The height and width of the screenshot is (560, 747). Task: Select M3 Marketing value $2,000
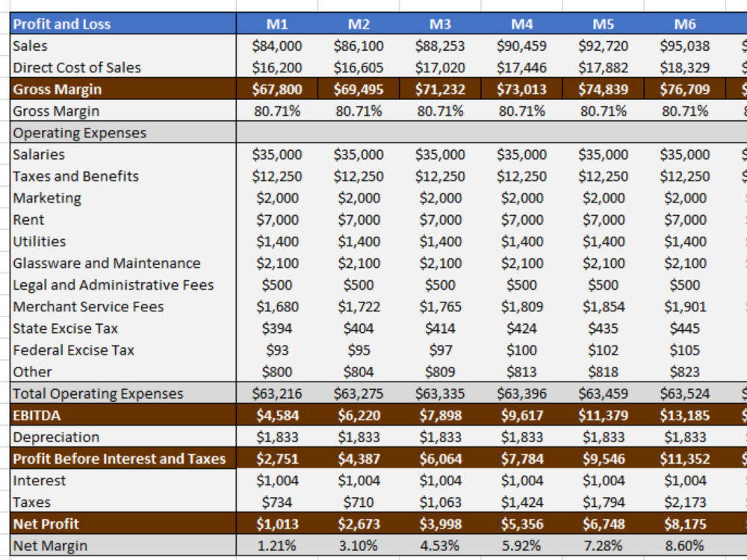pyautogui.click(x=440, y=198)
